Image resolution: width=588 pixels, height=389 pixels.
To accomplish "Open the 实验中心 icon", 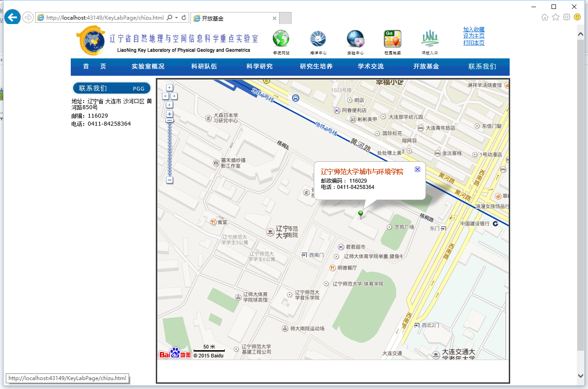I will point(356,39).
